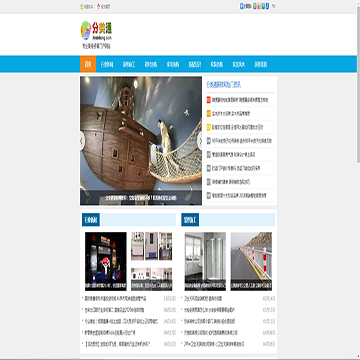Click the red number-one rank badge in news list
This screenshot has width=360, height=360.
pos(209,100)
